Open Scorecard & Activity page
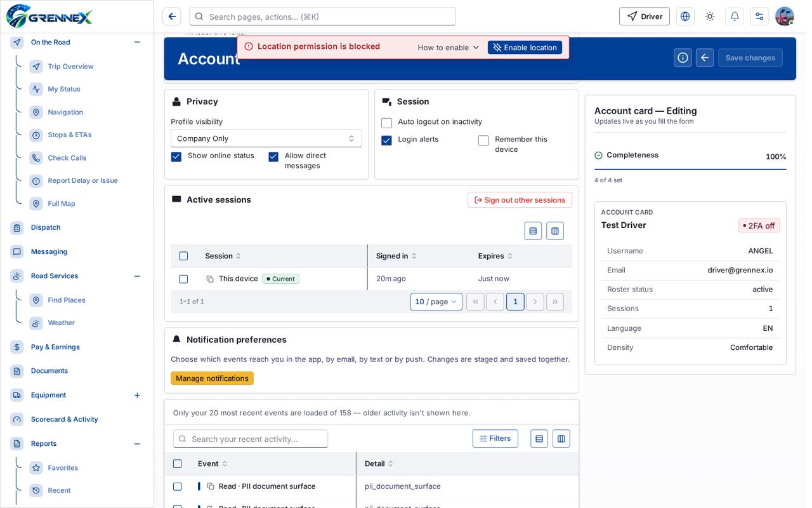Image resolution: width=812 pixels, height=508 pixels. coord(64,419)
